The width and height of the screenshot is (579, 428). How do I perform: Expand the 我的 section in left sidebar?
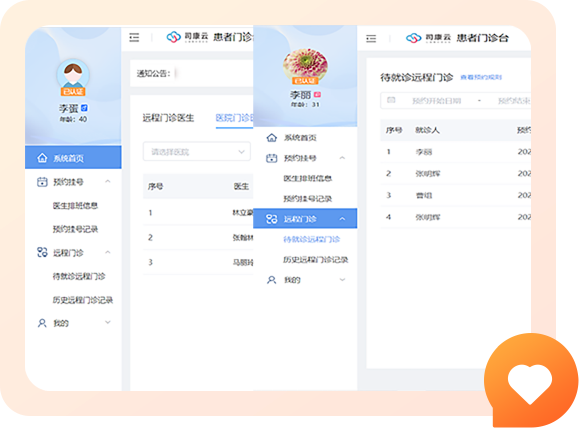[x=108, y=322]
